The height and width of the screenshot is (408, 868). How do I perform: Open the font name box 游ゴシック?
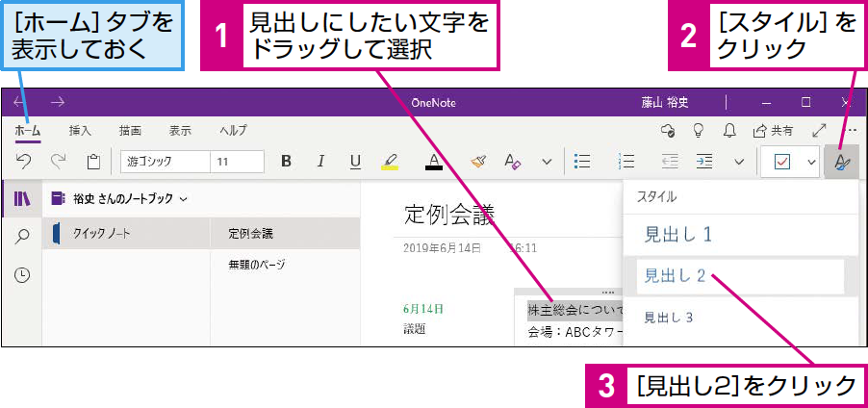[165, 162]
